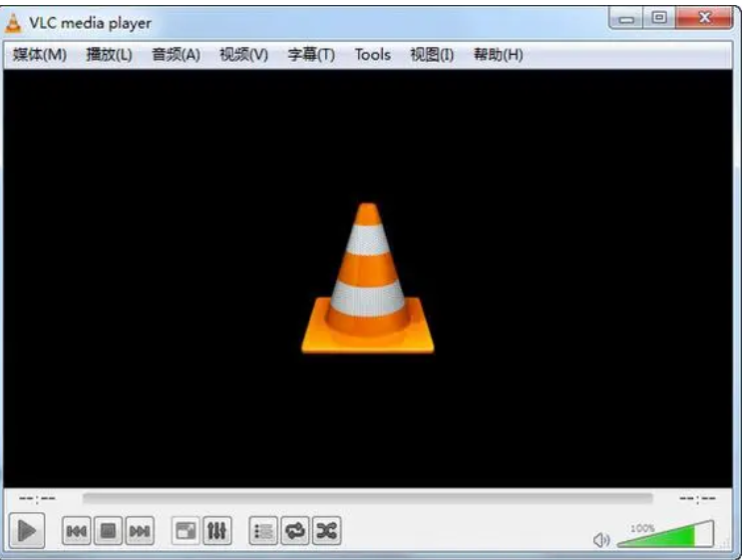Image resolution: width=742 pixels, height=560 pixels.
Task: Open the 视频(V) menu
Action: 243,55
